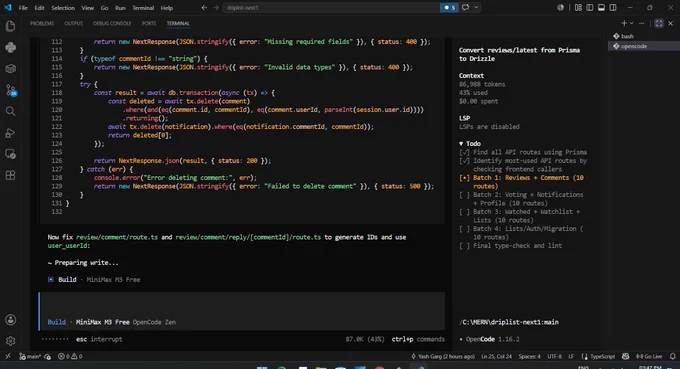Expand the chat dropdown beside command center

[476, 7]
